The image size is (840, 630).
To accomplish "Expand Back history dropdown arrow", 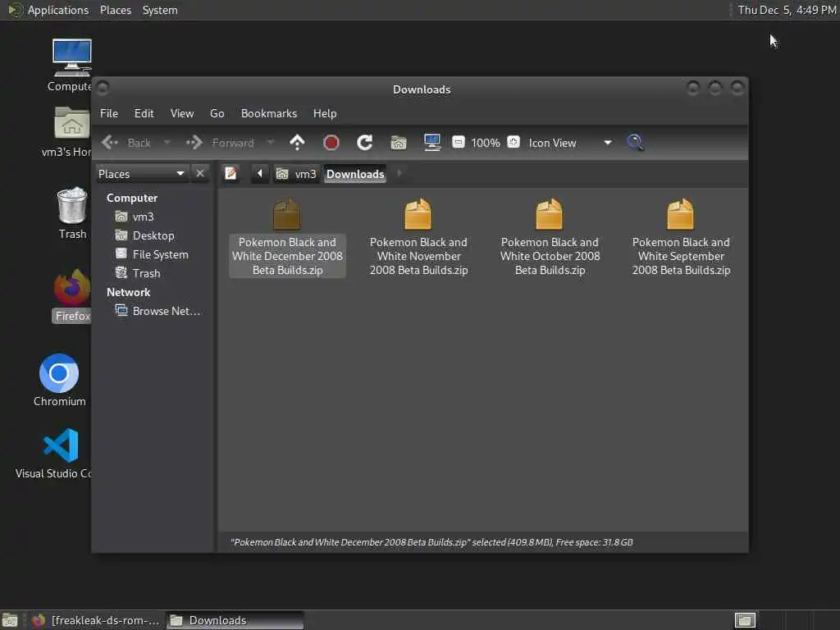I will tap(167, 143).
